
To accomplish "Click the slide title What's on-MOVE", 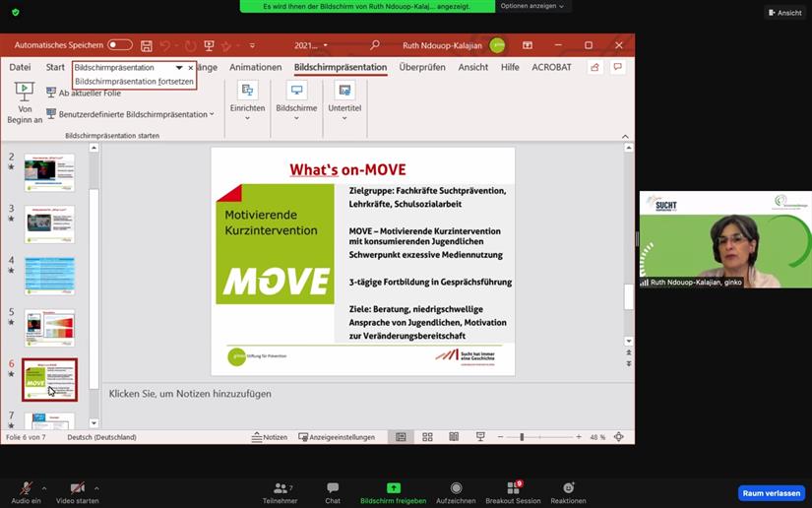I will click(347, 169).
